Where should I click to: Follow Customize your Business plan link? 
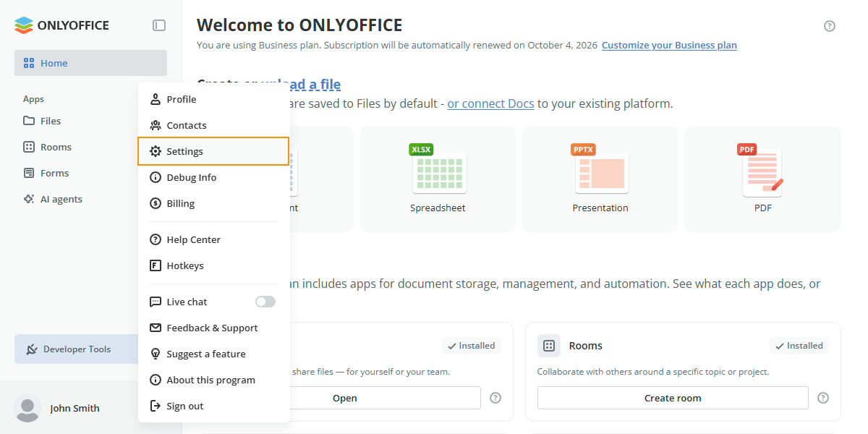tap(669, 45)
